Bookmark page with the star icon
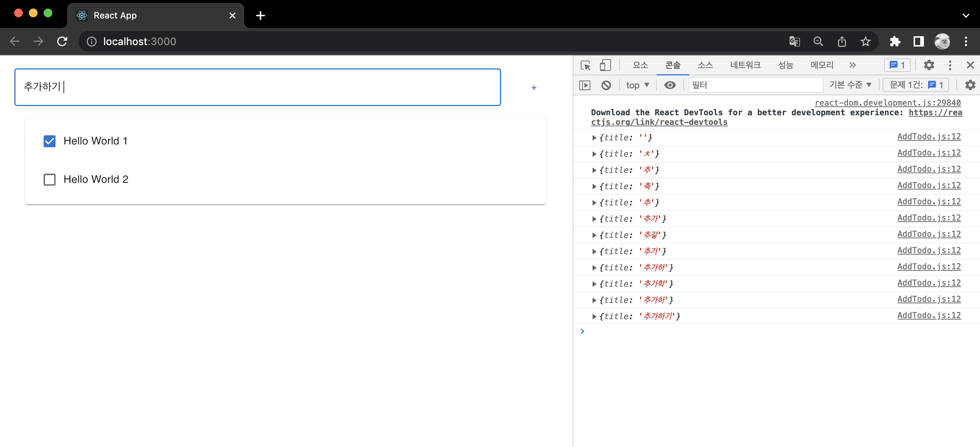The image size is (980, 447). pos(865,41)
